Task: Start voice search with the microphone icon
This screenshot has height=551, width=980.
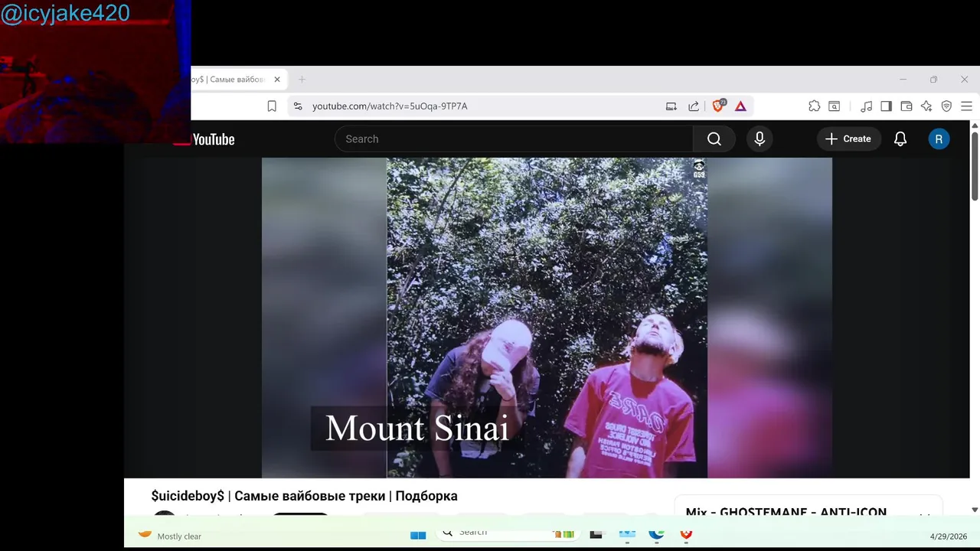Action: coord(759,139)
